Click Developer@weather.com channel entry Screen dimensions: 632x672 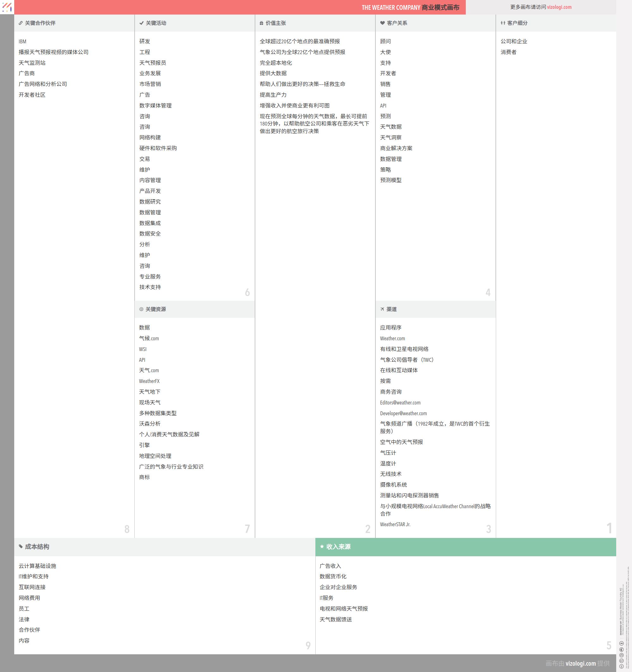click(x=403, y=413)
